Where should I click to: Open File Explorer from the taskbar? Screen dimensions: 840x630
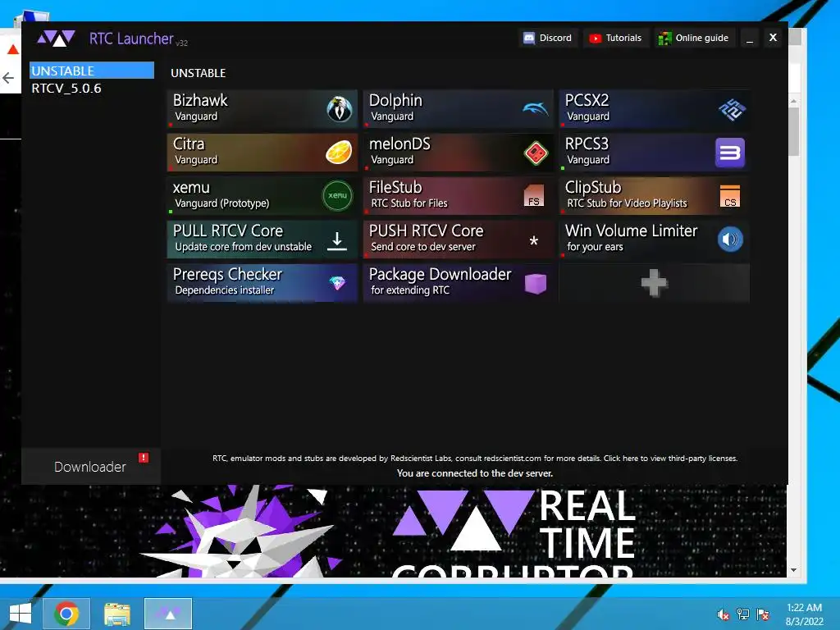point(116,614)
